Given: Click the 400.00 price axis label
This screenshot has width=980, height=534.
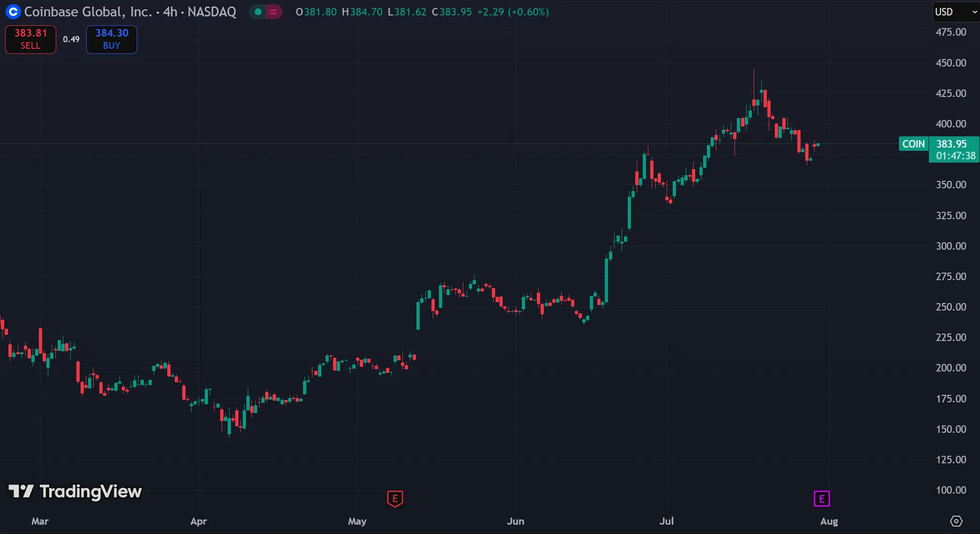Looking at the screenshot, I should tap(951, 124).
